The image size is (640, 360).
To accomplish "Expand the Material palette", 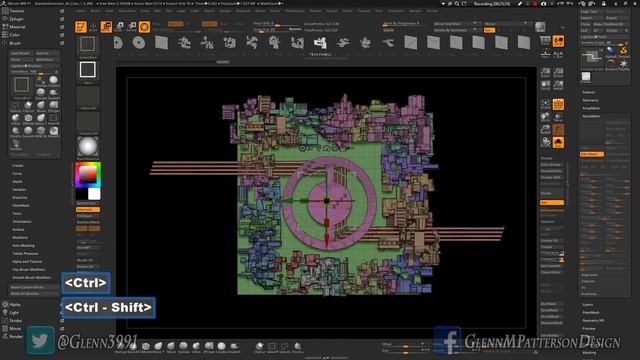I will (17, 27).
